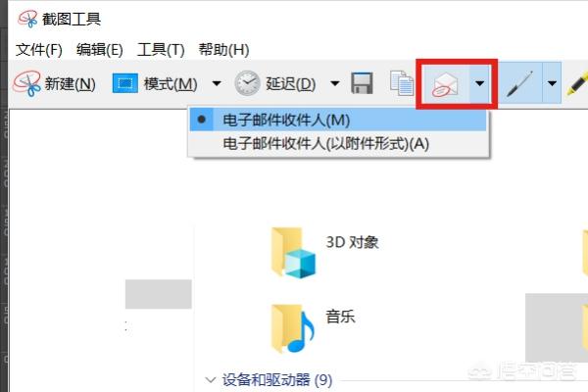The height and width of the screenshot is (392, 588).
Task: Click the New snip scissors icon
Action: [26, 83]
